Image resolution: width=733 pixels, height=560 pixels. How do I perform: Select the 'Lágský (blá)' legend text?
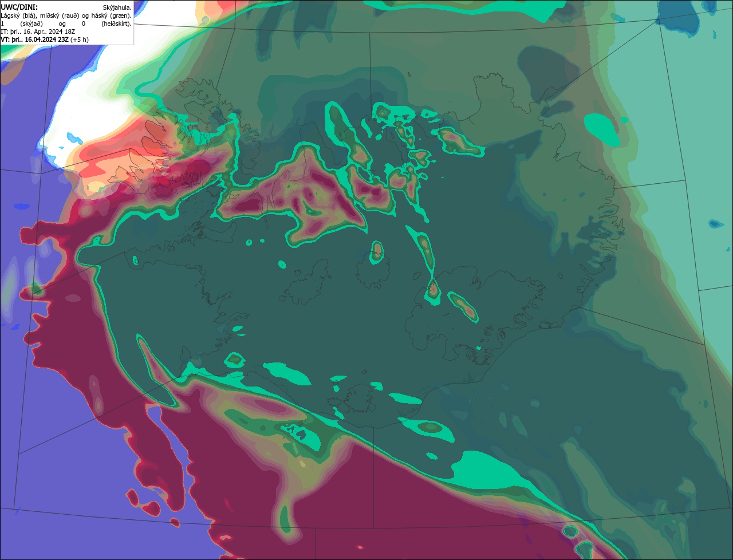(x=17, y=15)
